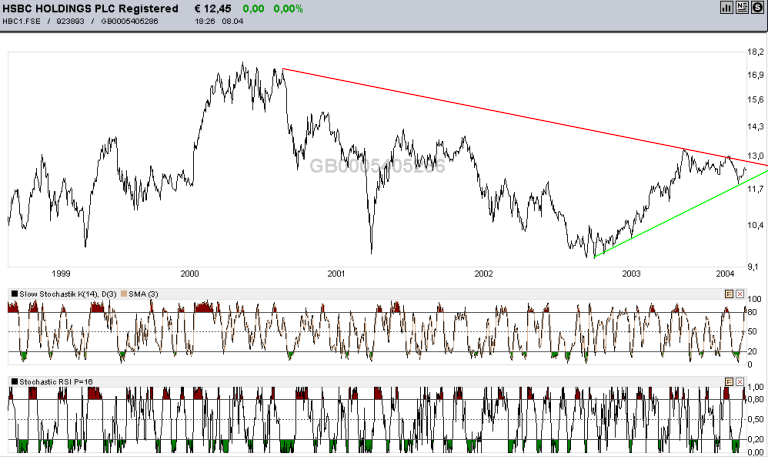Remove the Stochastic RSI indicator panel
This screenshot has height=460, width=768.
pyautogui.click(x=740, y=382)
